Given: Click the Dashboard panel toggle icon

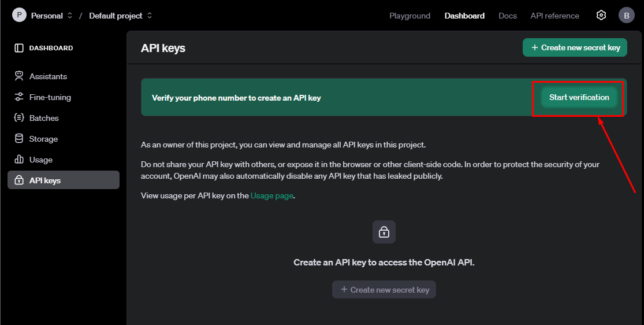Looking at the screenshot, I should click(19, 48).
